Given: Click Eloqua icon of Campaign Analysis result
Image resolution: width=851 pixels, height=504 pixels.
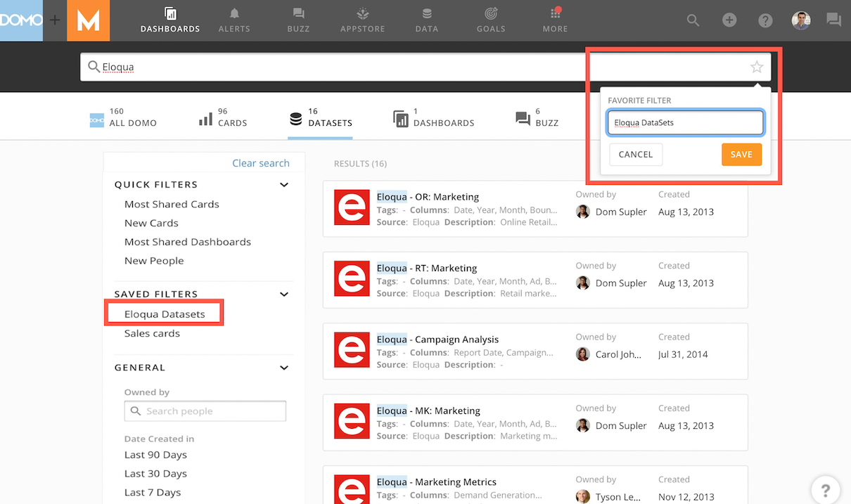Looking at the screenshot, I should 352,350.
